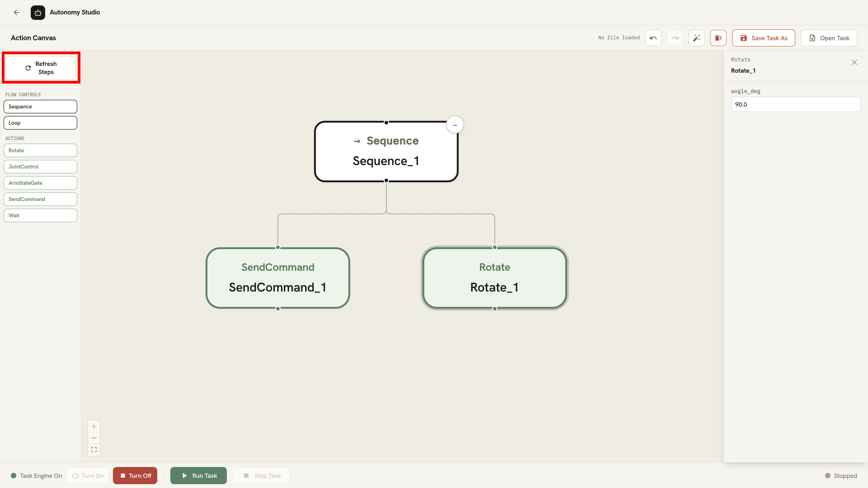Click the top connector of Sequence_1
The height and width of the screenshot is (488, 868).
click(x=386, y=123)
